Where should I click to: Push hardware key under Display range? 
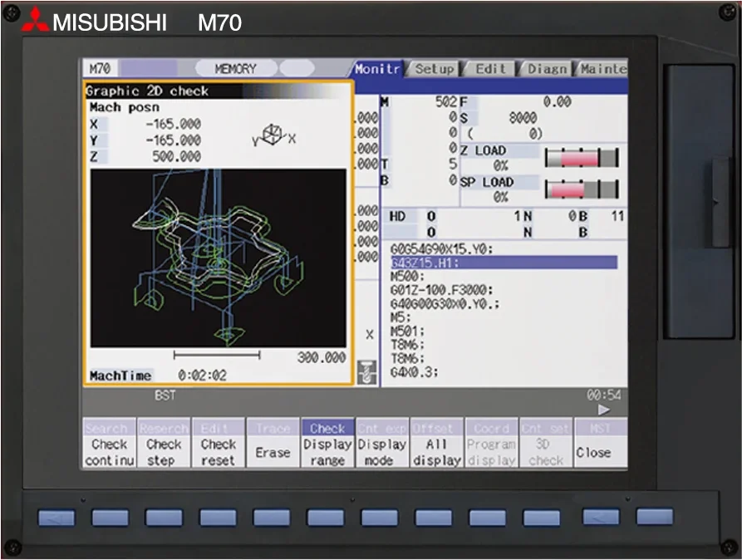(326, 518)
